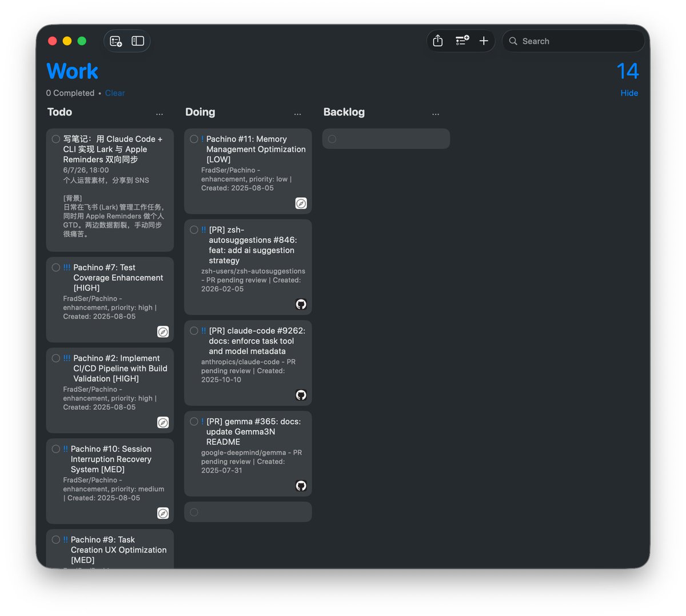
Task: Open Safari link icon on Pachino #7 card
Action: [163, 332]
